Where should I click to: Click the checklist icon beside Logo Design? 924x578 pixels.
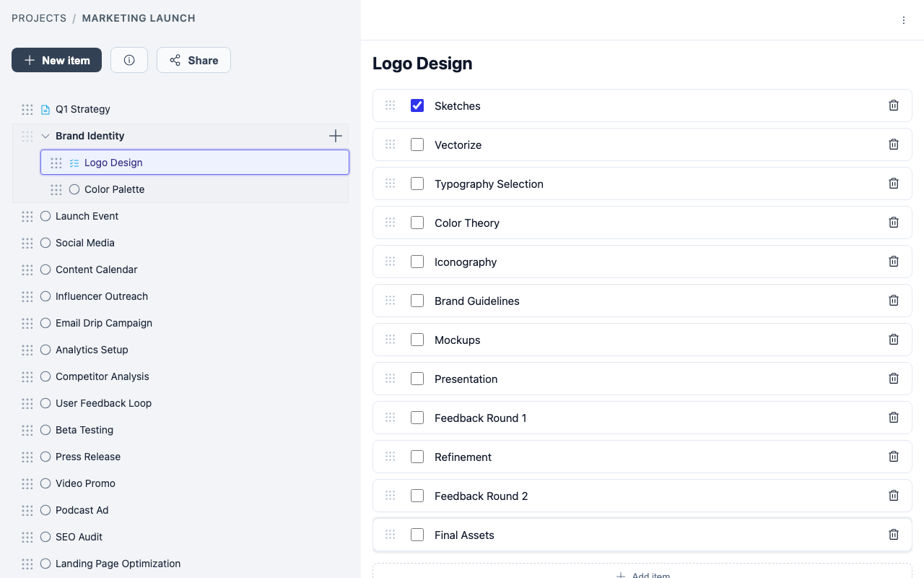tap(73, 162)
